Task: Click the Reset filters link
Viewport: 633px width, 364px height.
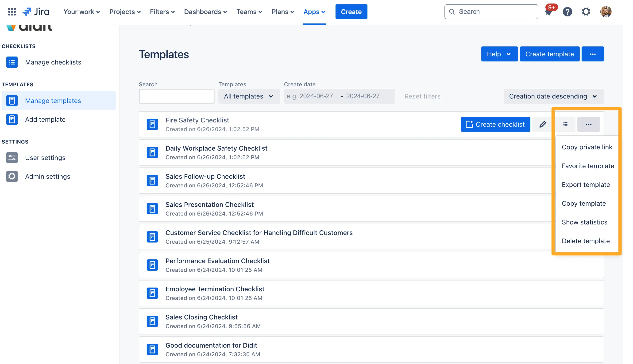Action: [x=422, y=96]
